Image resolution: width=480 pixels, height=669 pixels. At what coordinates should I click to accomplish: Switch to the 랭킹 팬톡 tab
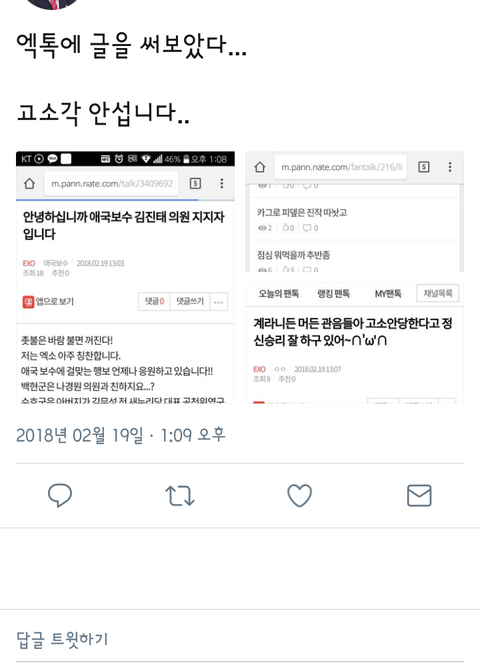pyautogui.click(x=334, y=294)
